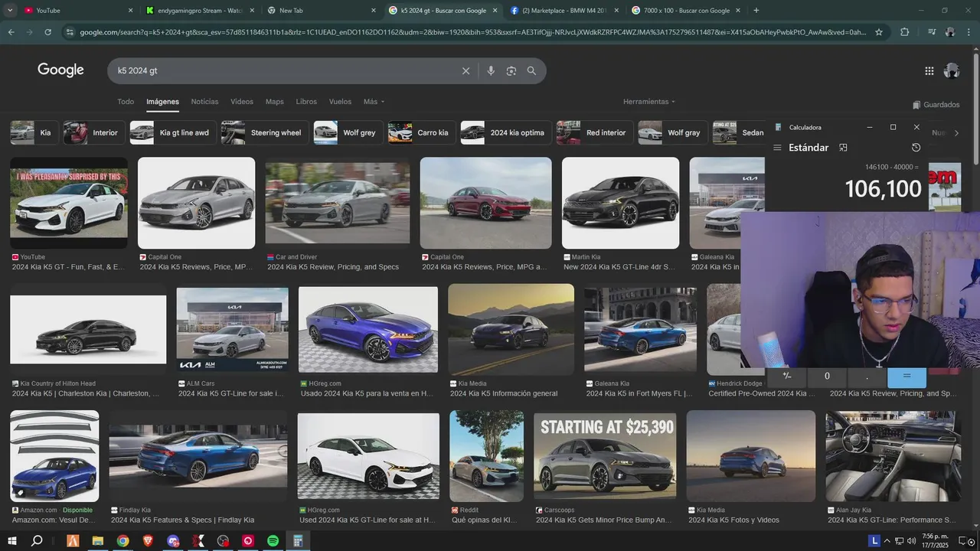
Task: Switch to Todo results tab
Action: (126, 102)
